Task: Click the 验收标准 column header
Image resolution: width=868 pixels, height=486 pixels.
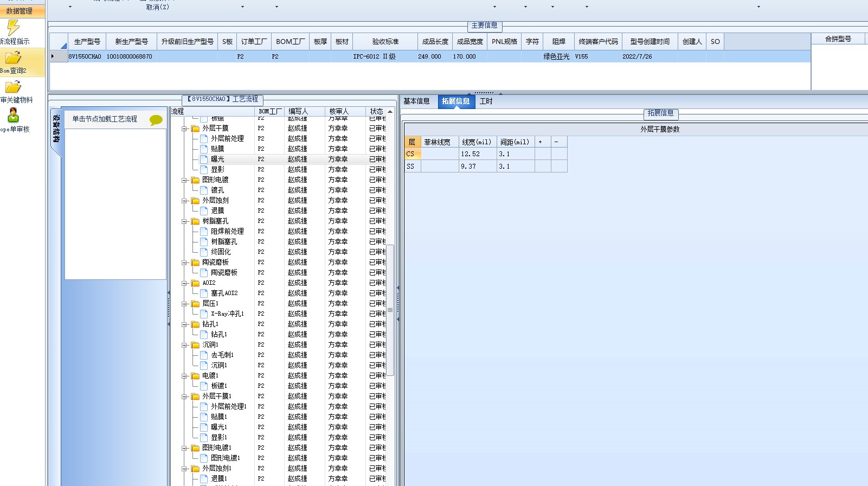Action: point(385,42)
